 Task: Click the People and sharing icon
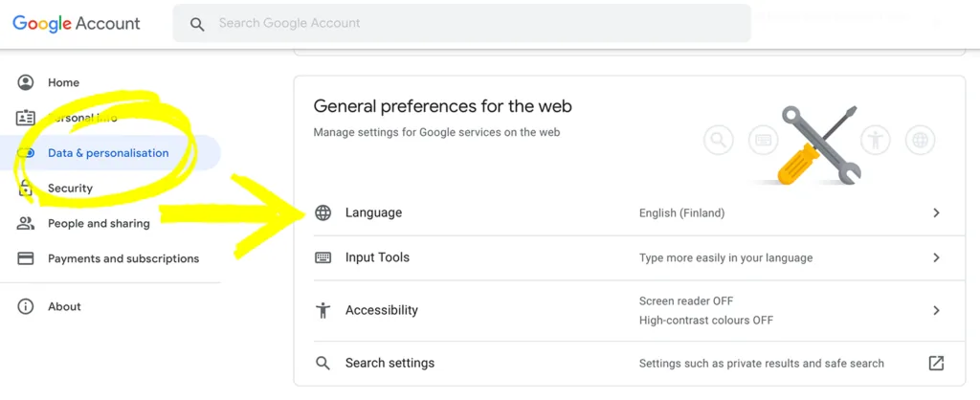point(26,223)
